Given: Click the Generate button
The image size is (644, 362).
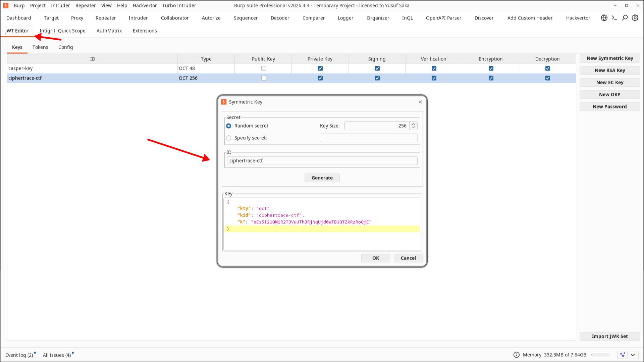Looking at the screenshot, I should click(x=322, y=178).
